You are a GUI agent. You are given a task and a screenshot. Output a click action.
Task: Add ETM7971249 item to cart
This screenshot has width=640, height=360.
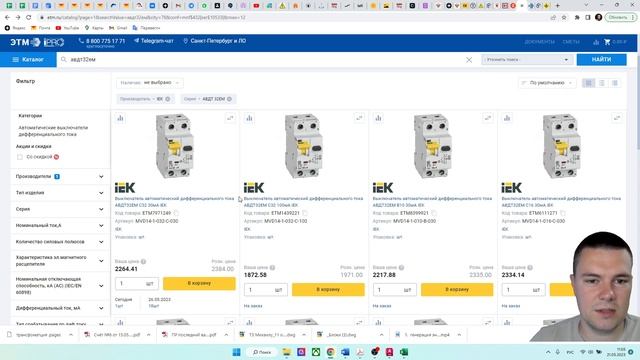pos(199,283)
